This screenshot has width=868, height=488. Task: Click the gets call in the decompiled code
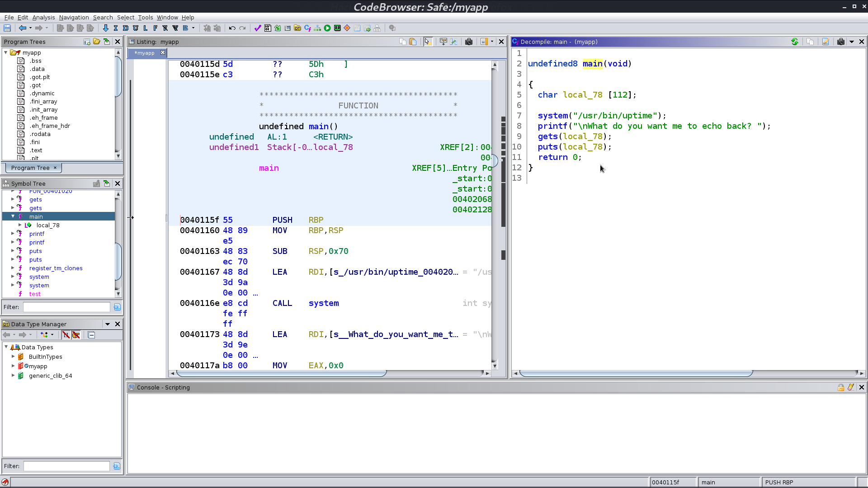[x=547, y=136]
